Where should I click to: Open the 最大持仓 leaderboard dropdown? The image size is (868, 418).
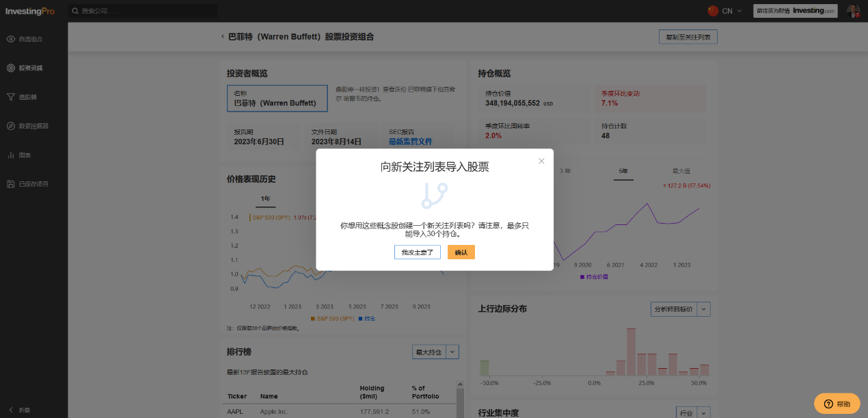[x=435, y=352]
